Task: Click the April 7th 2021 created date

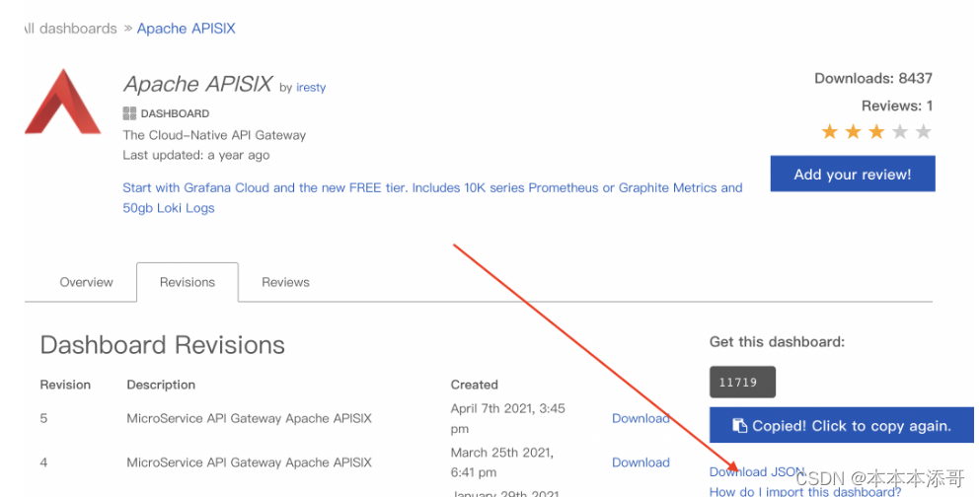Action: (x=507, y=418)
